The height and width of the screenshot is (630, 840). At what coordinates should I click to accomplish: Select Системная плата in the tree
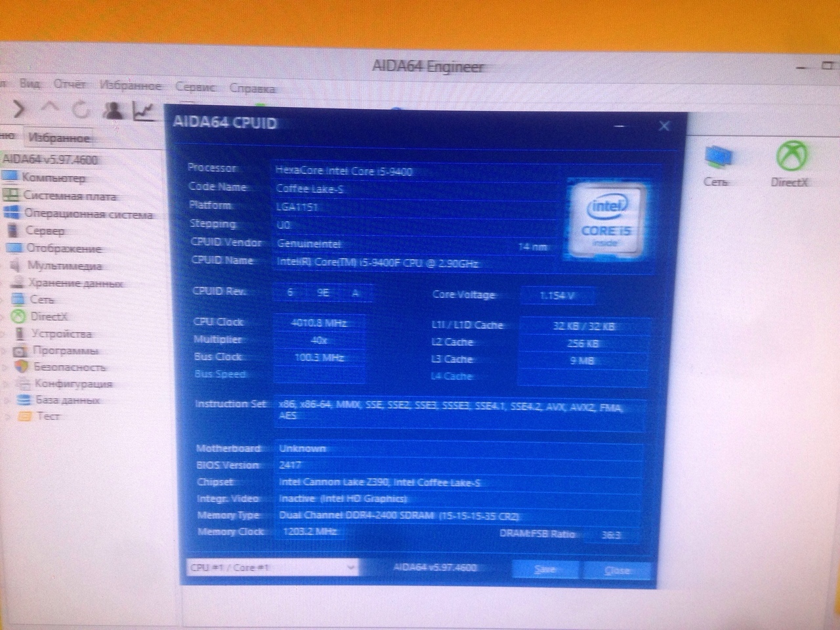click(x=70, y=196)
